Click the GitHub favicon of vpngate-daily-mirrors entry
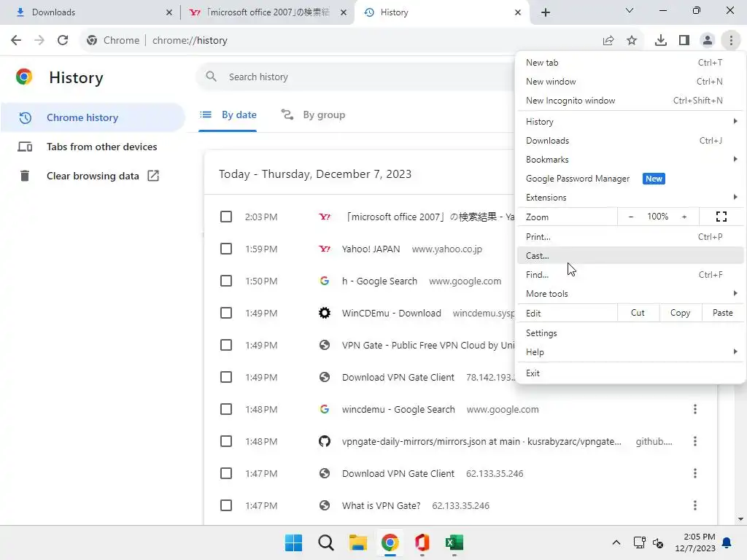Viewport: 747px width, 560px height. (325, 441)
